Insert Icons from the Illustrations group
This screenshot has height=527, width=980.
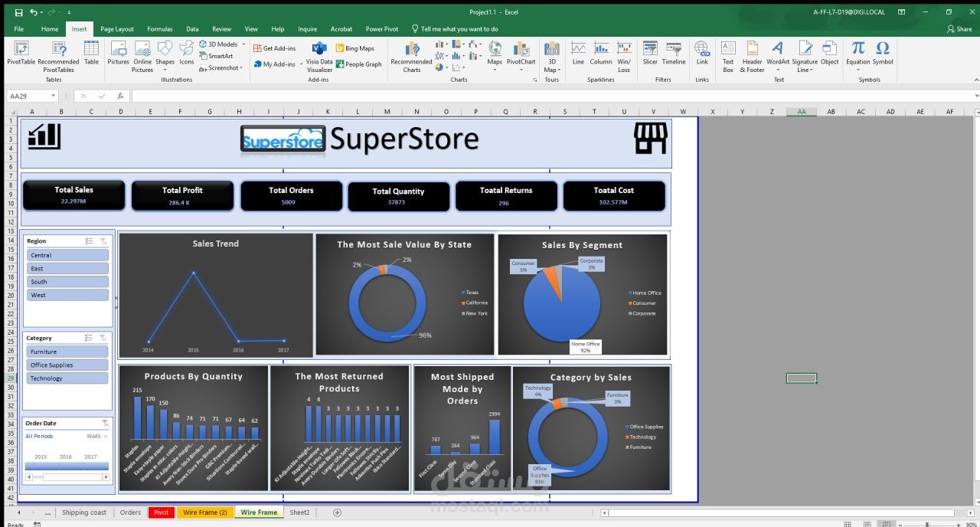(x=187, y=54)
